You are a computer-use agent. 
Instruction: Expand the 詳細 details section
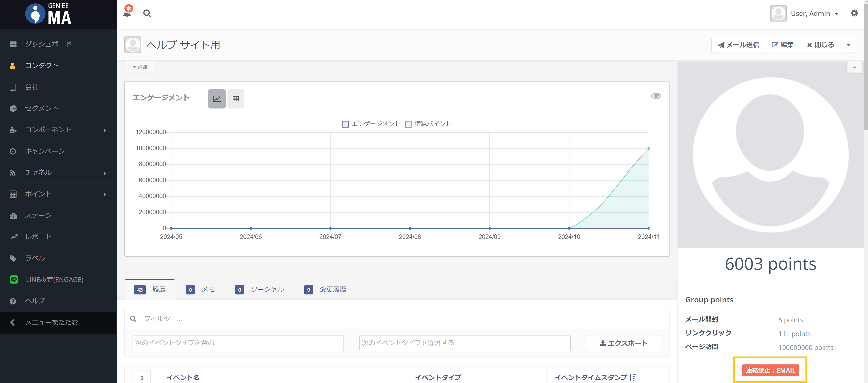pos(140,67)
